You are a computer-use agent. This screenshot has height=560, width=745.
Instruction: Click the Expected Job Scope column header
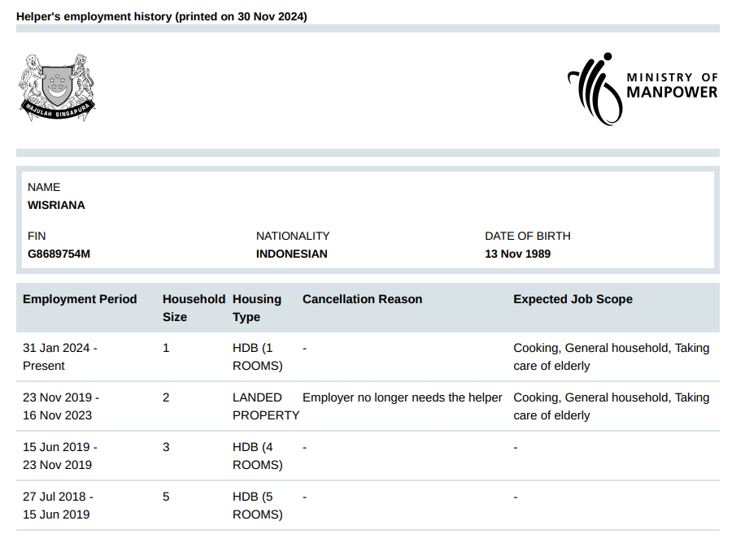pos(573,299)
